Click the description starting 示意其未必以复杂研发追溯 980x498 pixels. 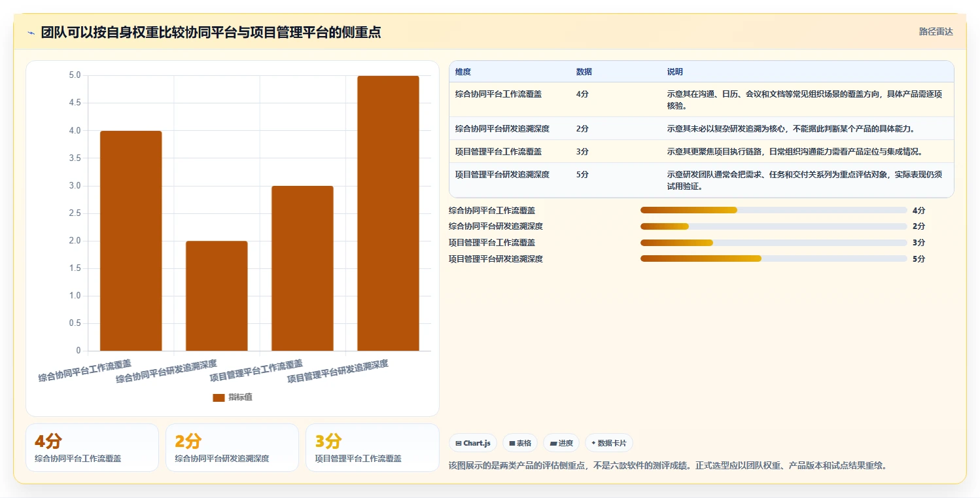(x=790, y=129)
